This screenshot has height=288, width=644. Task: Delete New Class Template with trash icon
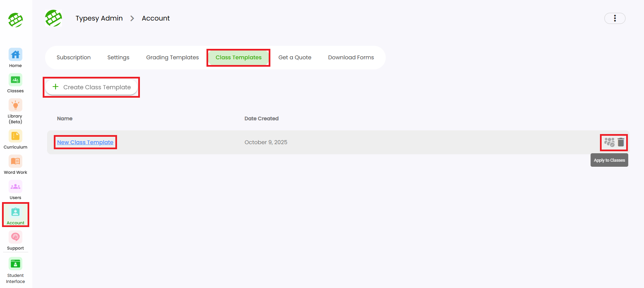point(621,142)
